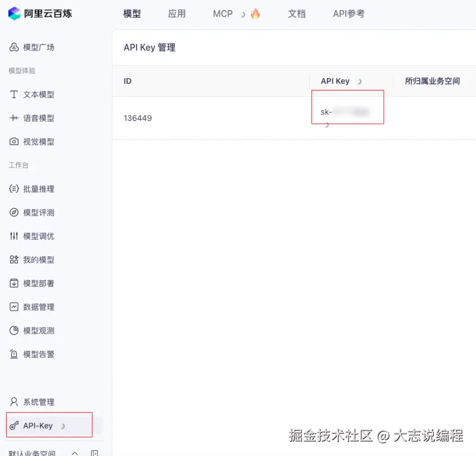Click the API Key 管理 page title
The height and width of the screenshot is (456, 476).
(149, 47)
